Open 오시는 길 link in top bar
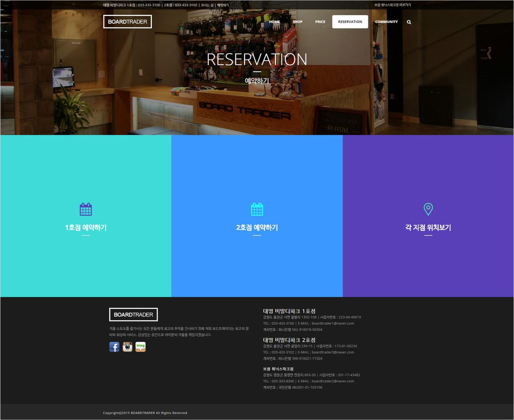Viewport: 514px width, 420px height. click(x=207, y=5)
